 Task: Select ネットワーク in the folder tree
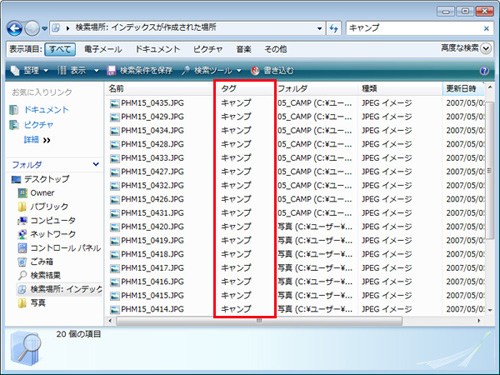coord(53,234)
